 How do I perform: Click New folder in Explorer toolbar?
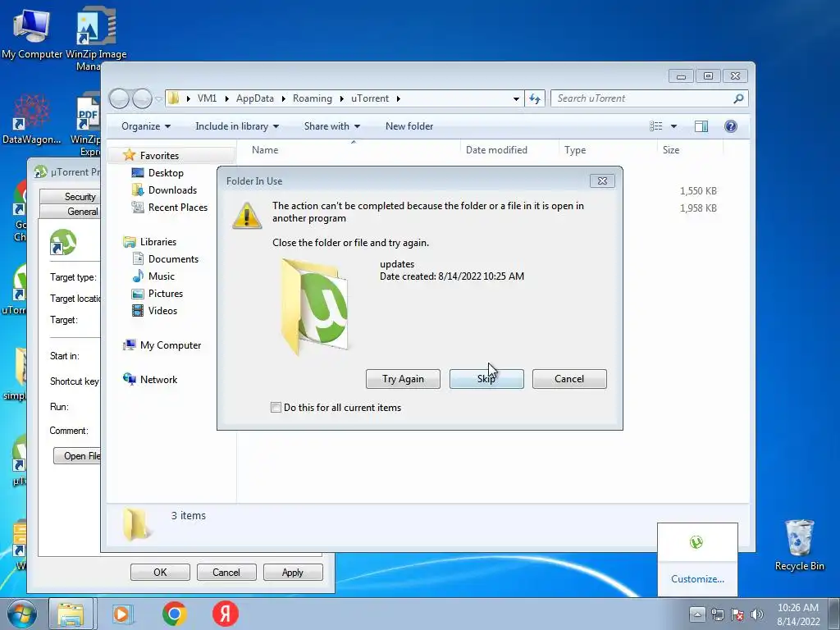pos(409,126)
